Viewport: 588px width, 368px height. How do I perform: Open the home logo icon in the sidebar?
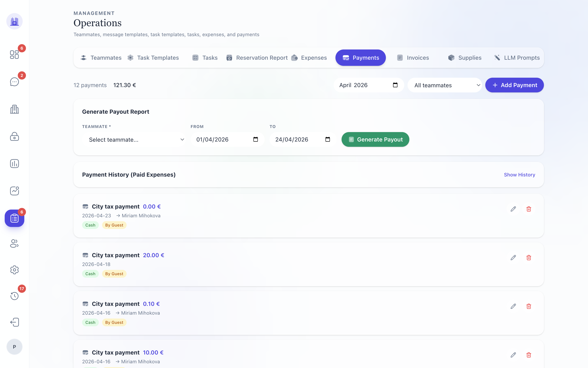pyautogui.click(x=14, y=21)
